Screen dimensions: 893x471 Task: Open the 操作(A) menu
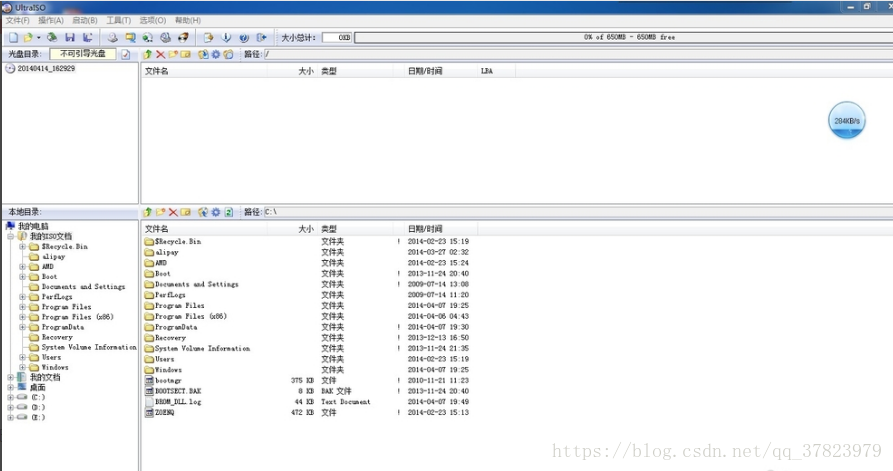coord(51,20)
